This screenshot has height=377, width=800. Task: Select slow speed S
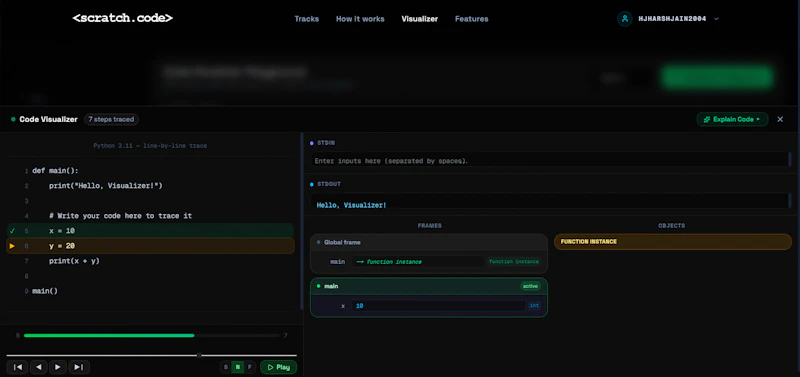coord(226,367)
